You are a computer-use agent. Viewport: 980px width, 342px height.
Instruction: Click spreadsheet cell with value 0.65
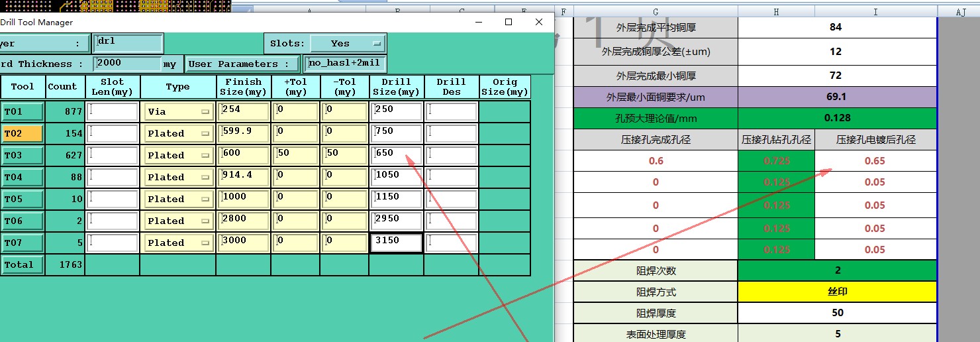pos(875,161)
